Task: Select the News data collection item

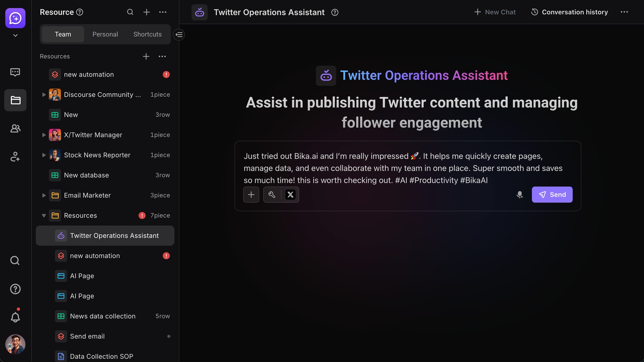Action: coord(103,316)
